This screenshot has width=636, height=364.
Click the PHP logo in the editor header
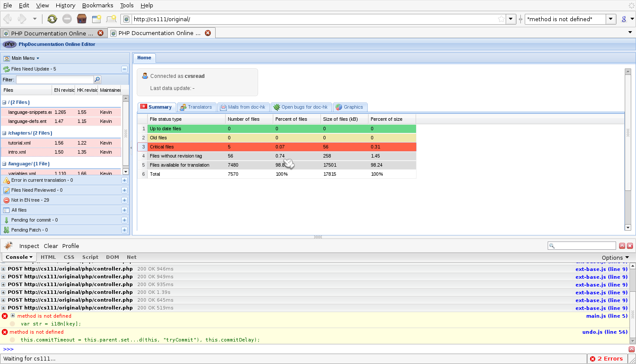[x=10, y=44]
